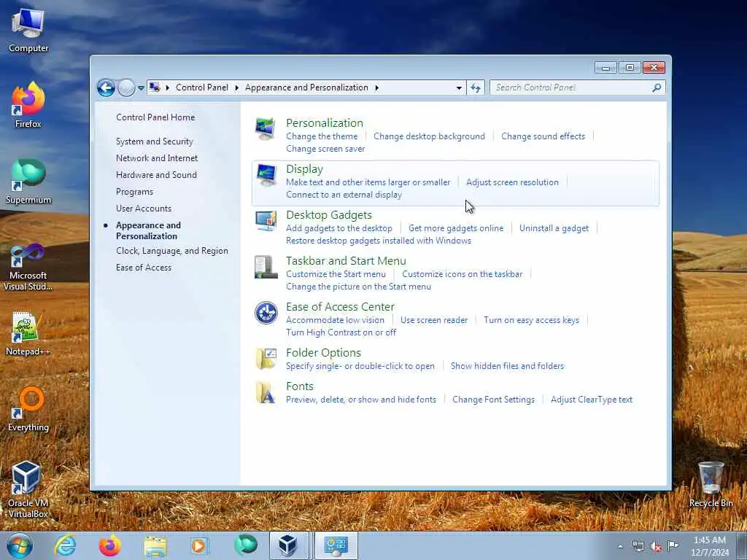Viewport: 747px width, 560px height.
Task: Open the recent pages dropdown arrow
Action: coord(141,88)
